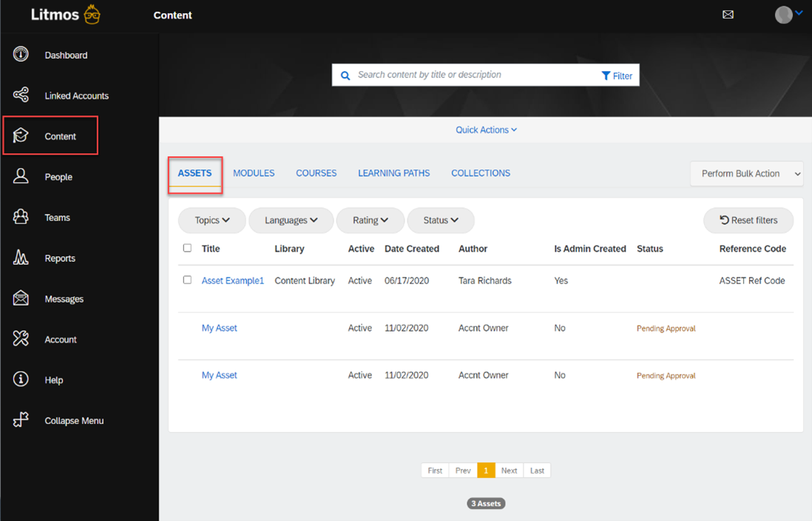Screen dimensions: 812x521
Task: Click the Filter text link
Action: (x=623, y=76)
